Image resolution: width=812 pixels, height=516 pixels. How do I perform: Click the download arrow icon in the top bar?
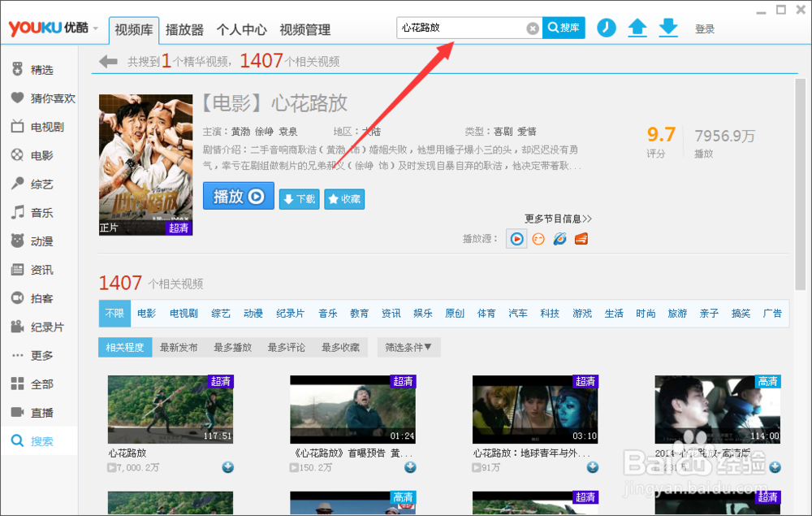point(668,28)
